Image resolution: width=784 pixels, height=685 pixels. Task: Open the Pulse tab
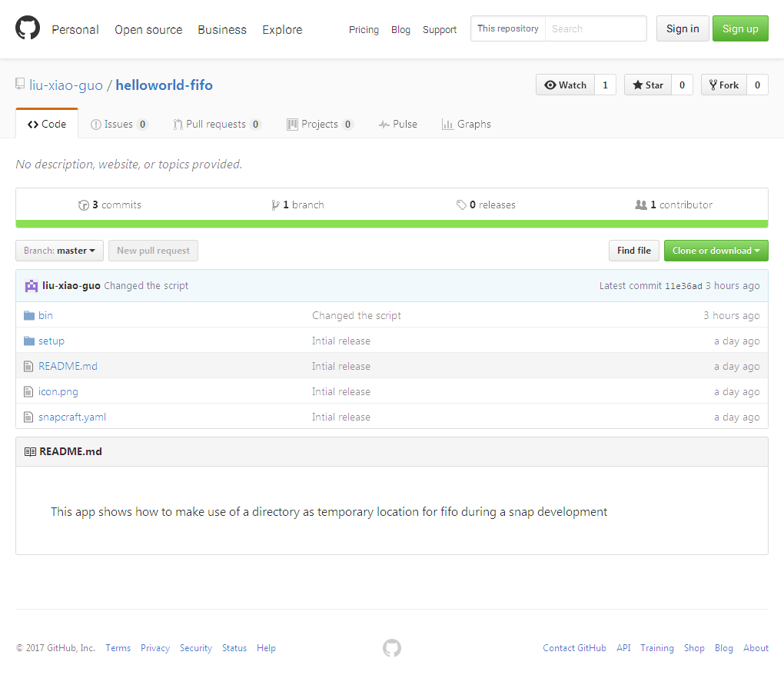[398, 124]
